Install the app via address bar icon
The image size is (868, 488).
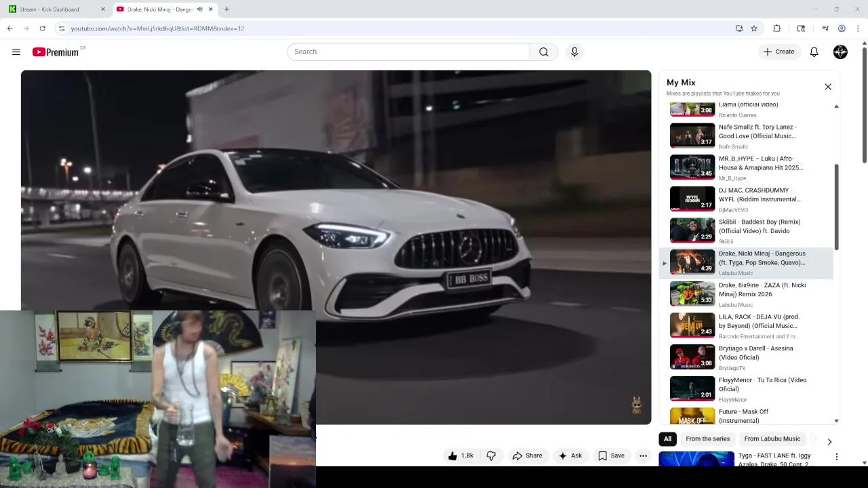pyautogui.click(x=739, y=28)
